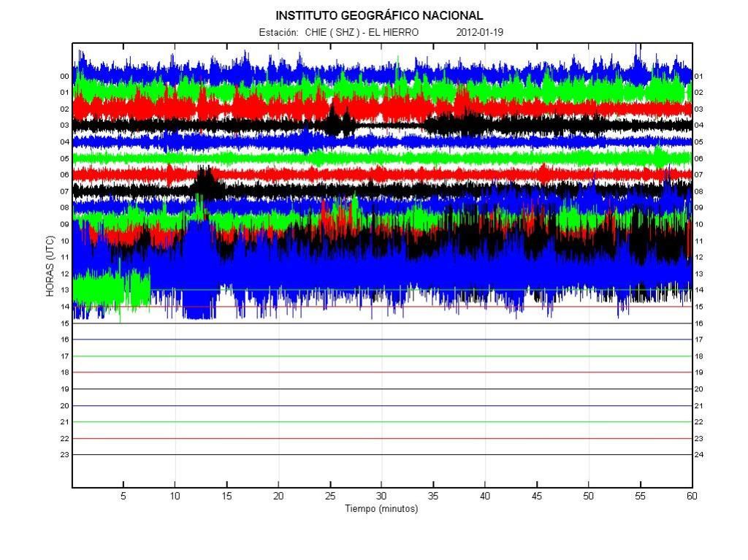Click the 60 minute tick label

pos(691,496)
